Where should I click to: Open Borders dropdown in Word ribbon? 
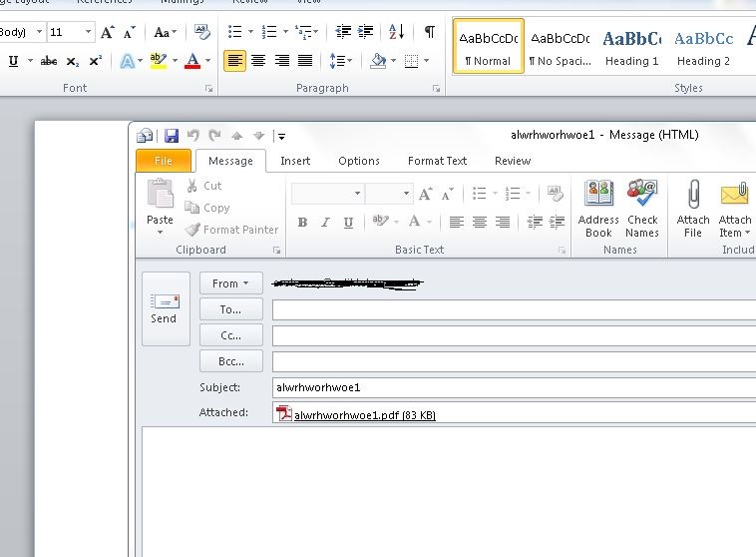point(426,61)
